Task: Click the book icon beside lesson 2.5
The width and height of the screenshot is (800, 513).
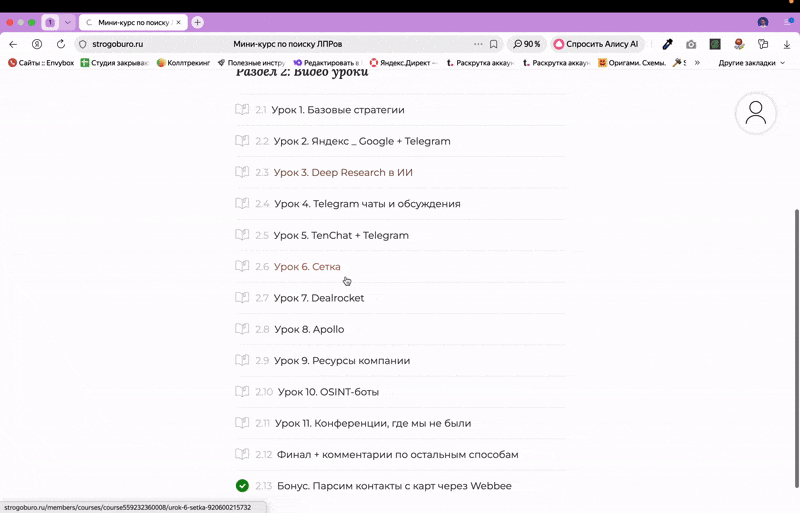Action: pos(242,235)
